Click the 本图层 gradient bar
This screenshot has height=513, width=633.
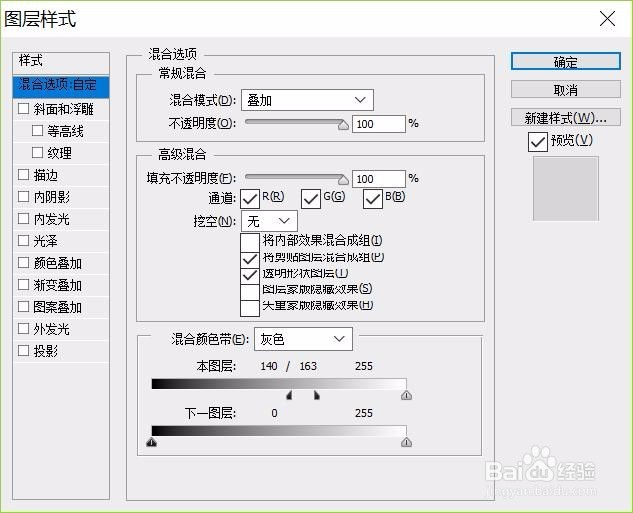279,384
